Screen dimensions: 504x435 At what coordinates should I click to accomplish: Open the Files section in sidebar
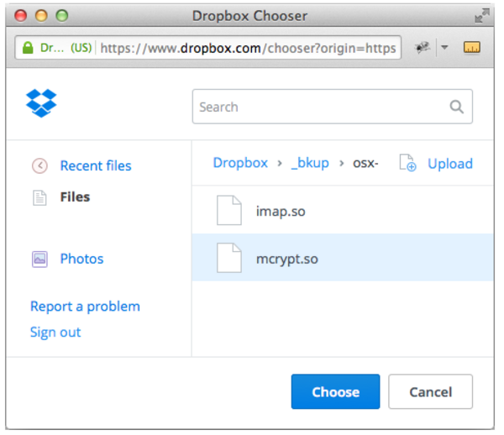pos(75,197)
